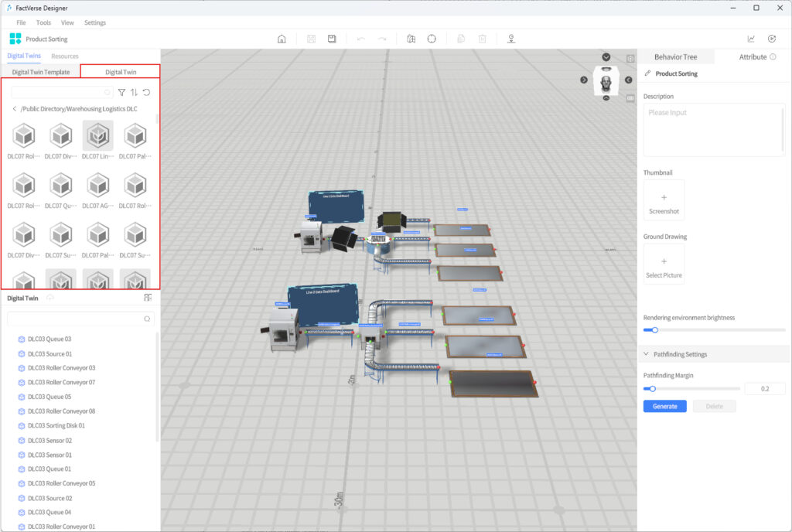
Task: Rotate view with the top arrow above view cube
Action: pos(606,57)
